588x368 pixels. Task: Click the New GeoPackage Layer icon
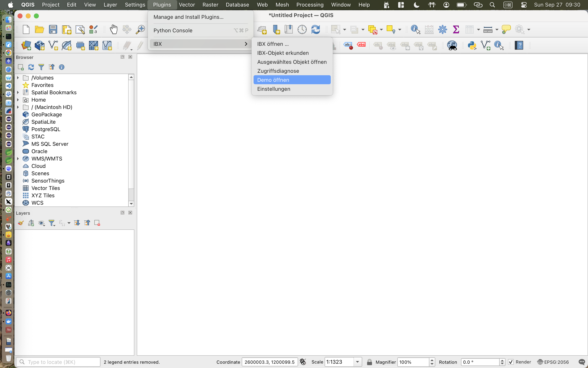[40, 46]
